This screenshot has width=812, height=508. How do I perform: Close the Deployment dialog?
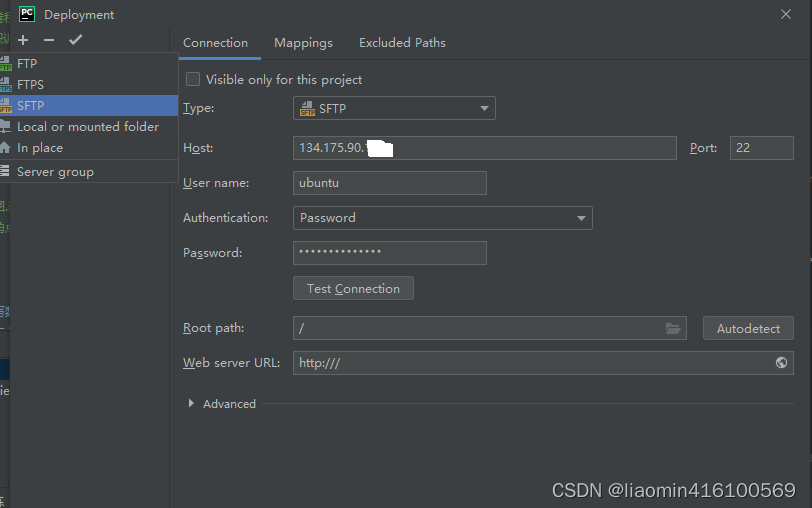786,14
